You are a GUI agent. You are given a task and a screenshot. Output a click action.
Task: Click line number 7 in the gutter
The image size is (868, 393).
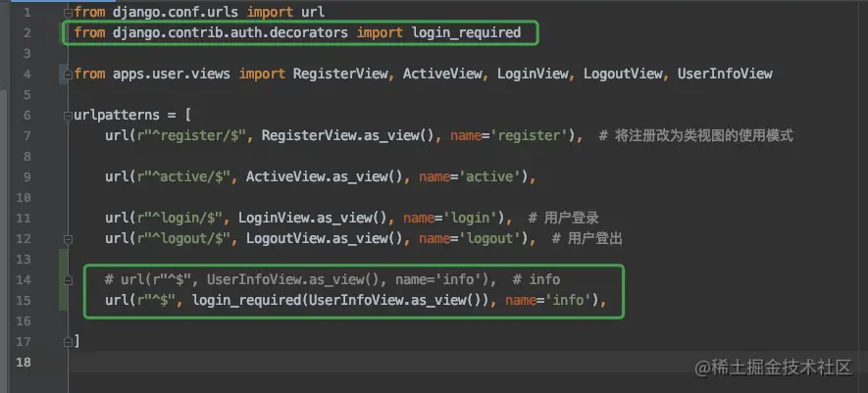click(27, 136)
